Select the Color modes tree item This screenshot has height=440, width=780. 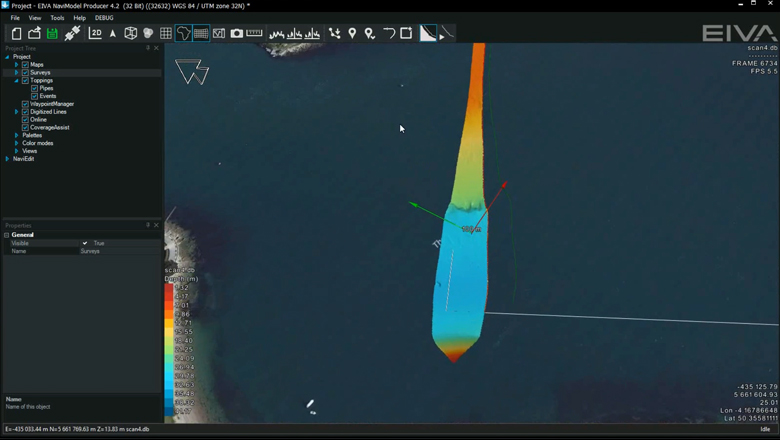click(37, 143)
